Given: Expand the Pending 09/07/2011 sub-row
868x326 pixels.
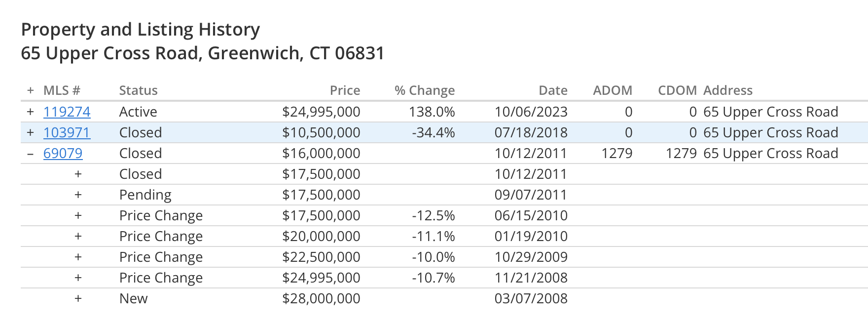Looking at the screenshot, I should pyautogui.click(x=78, y=195).
